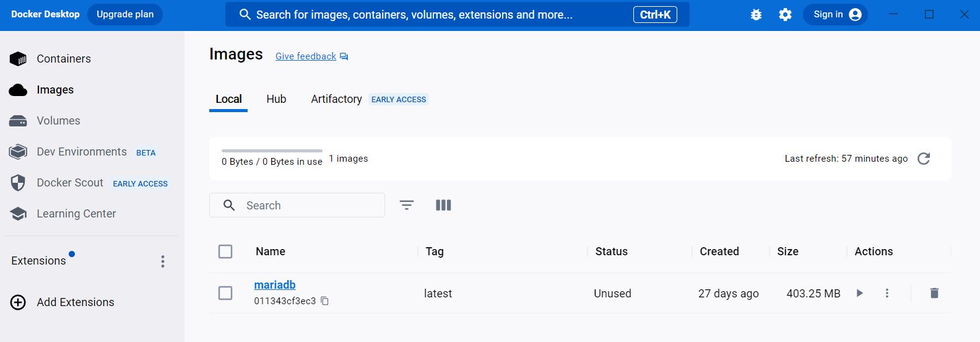Click Add Extensions plus icon
The width and height of the screenshot is (980, 342).
[18, 302]
